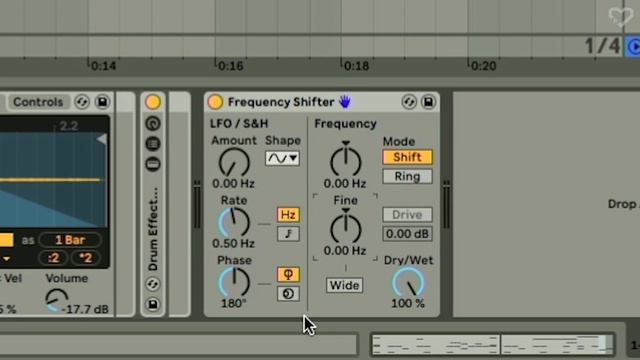Image resolution: width=640 pixels, height=360 pixels.
Task: Show Drum Effect rack devices view
Action: (x=153, y=164)
